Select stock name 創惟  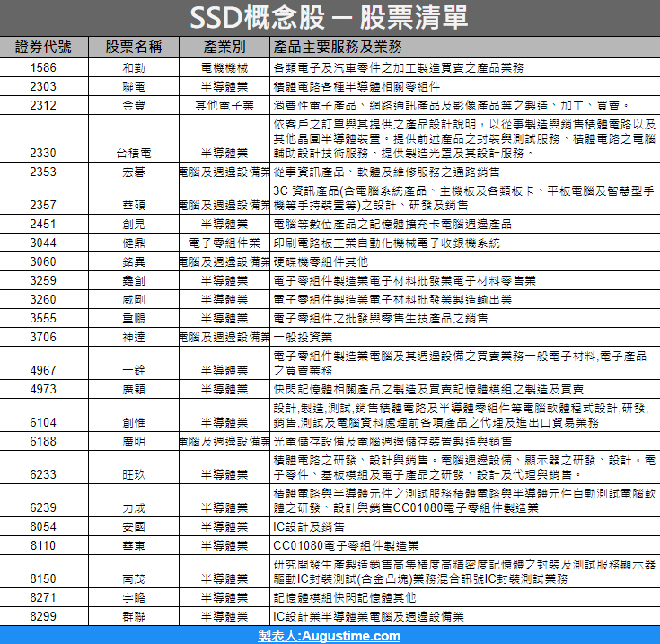134,423
